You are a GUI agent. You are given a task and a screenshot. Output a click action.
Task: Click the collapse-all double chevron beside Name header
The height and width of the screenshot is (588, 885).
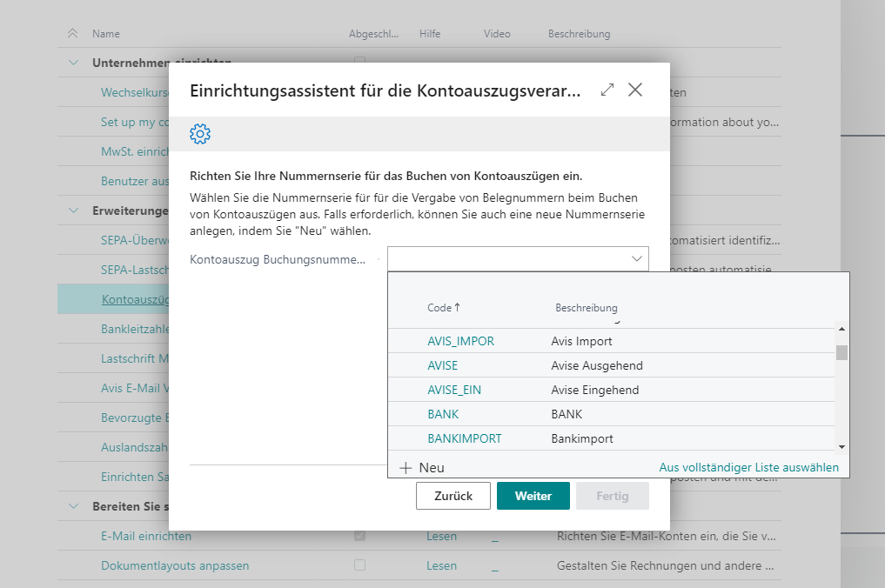73,33
